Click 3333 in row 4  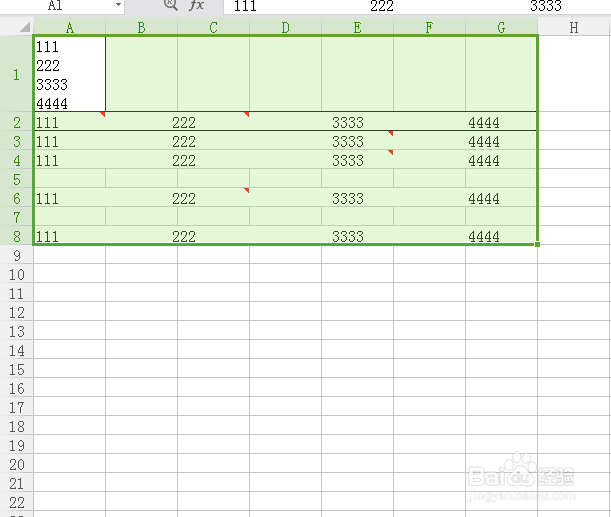348,161
